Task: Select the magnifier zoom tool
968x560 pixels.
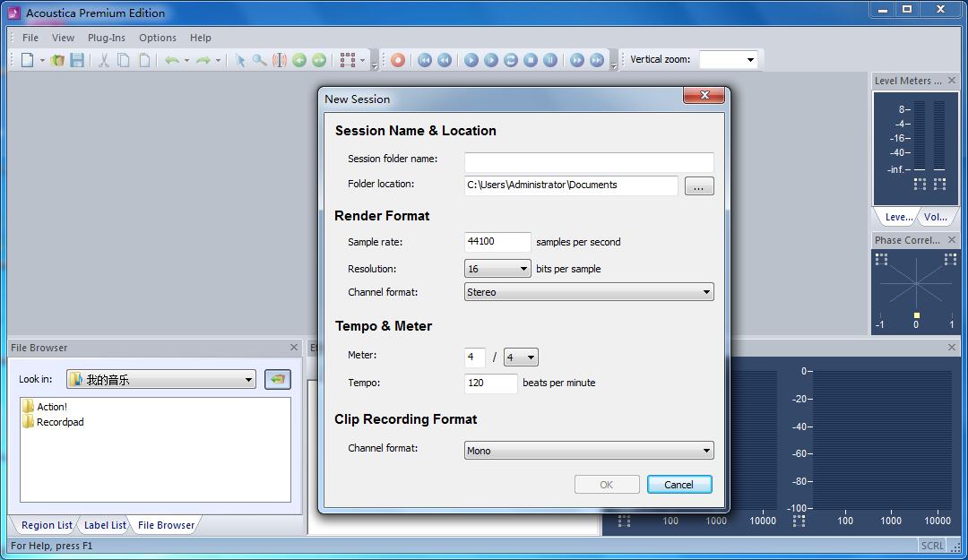Action: (x=260, y=60)
